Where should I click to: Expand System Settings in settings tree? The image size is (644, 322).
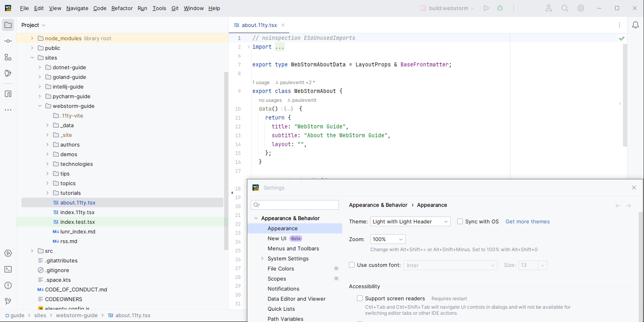(262, 258)
